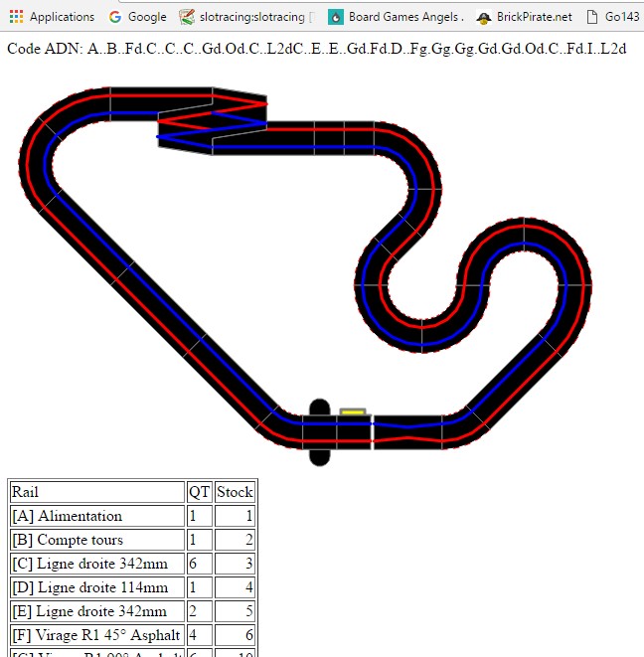Screen dimensions: 644x657
Task: Click the slotracing bookmark favicon
Action: pos(187,17)
